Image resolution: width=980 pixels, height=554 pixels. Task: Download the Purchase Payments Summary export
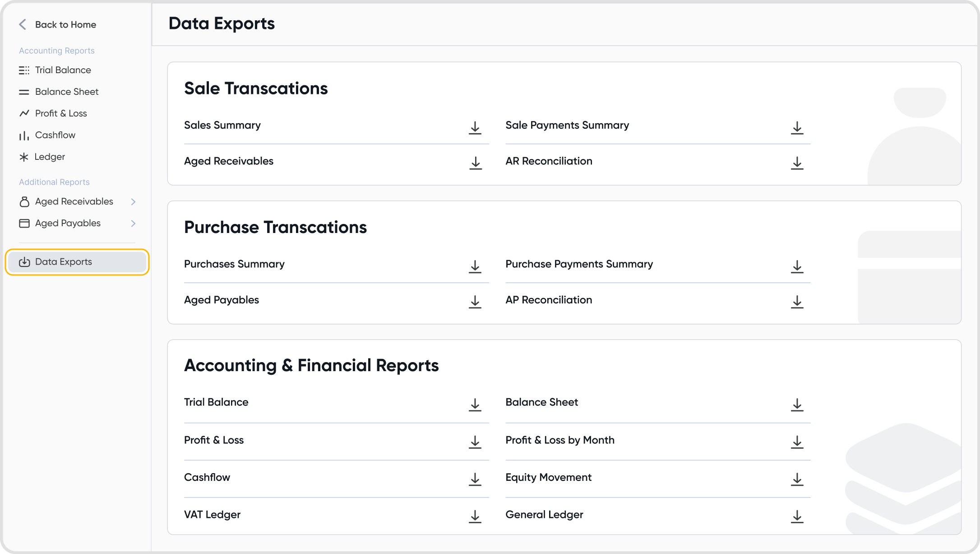click(x=797, y=266)
